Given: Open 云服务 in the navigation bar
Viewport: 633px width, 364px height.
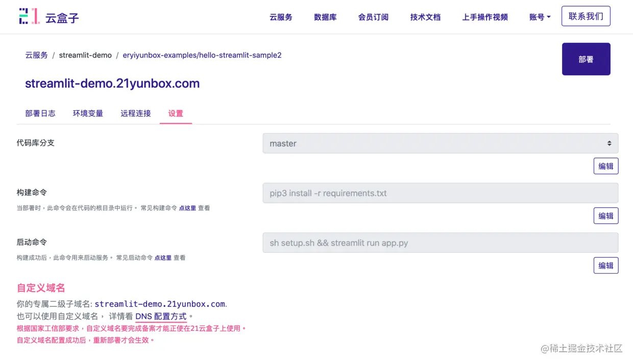Looking at the screenshot, I should tap(281, 16).
